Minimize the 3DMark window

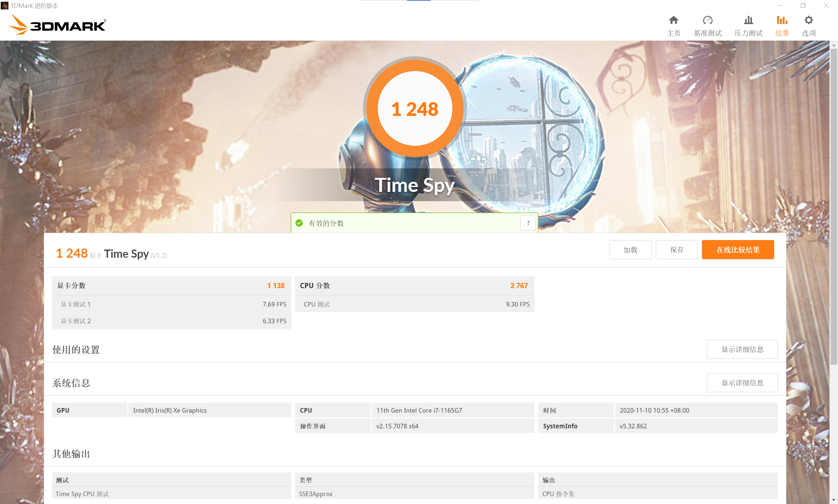(780, 6)
